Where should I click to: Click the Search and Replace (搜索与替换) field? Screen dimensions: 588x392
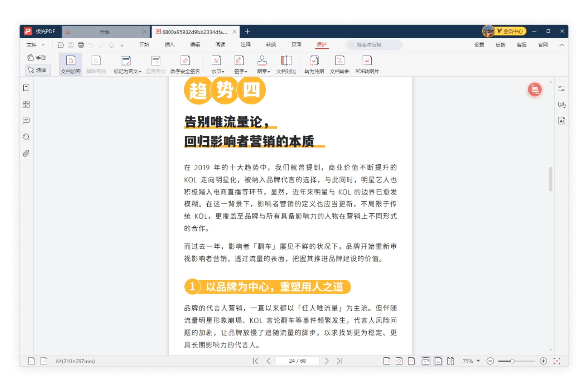374,45
